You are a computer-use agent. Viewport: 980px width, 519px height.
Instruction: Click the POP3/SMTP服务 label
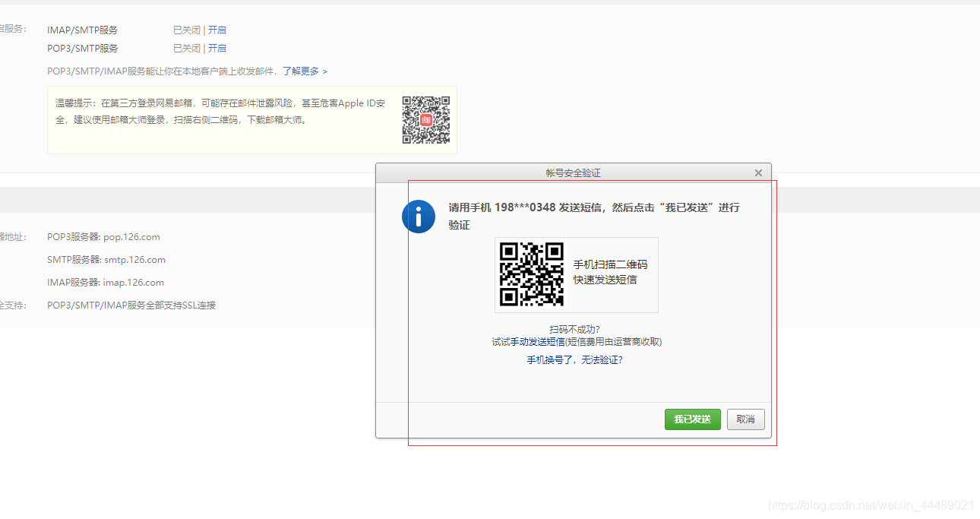[x=83, y=49]
